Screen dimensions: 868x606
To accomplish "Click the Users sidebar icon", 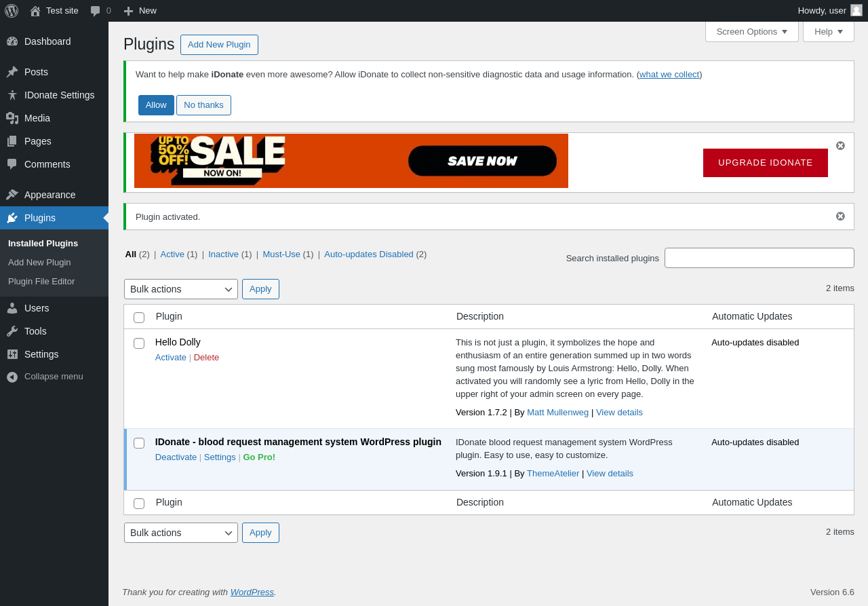I will pyautogui.click(x=12, y=308).
